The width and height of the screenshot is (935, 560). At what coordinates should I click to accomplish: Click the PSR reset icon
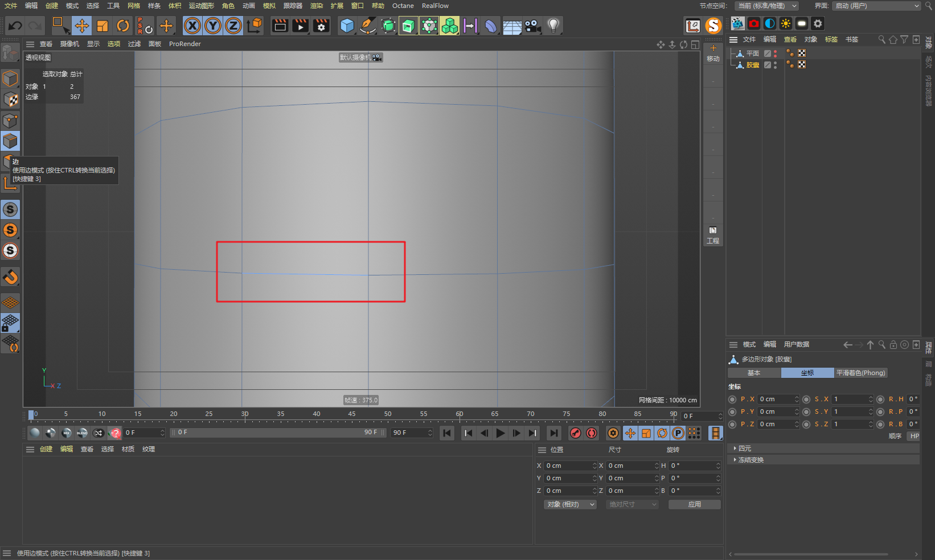point(145,26)
